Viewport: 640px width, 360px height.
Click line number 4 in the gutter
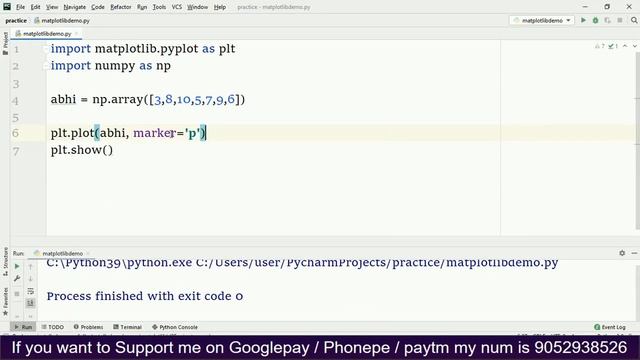pyautogui.click(x=16, y=100)
